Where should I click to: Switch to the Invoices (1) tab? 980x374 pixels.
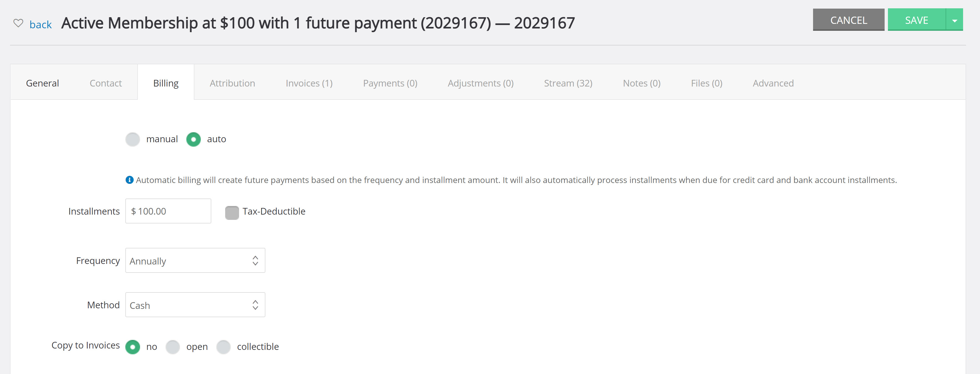pos(309,83)
